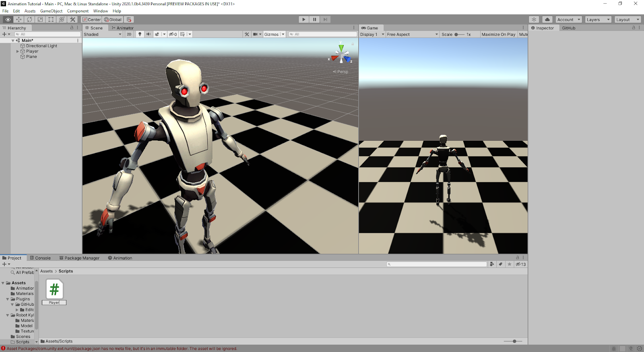This screenshot has height=352, width=644.
Task: Open Unity cloud services icon
Action: tap(547, 19)
